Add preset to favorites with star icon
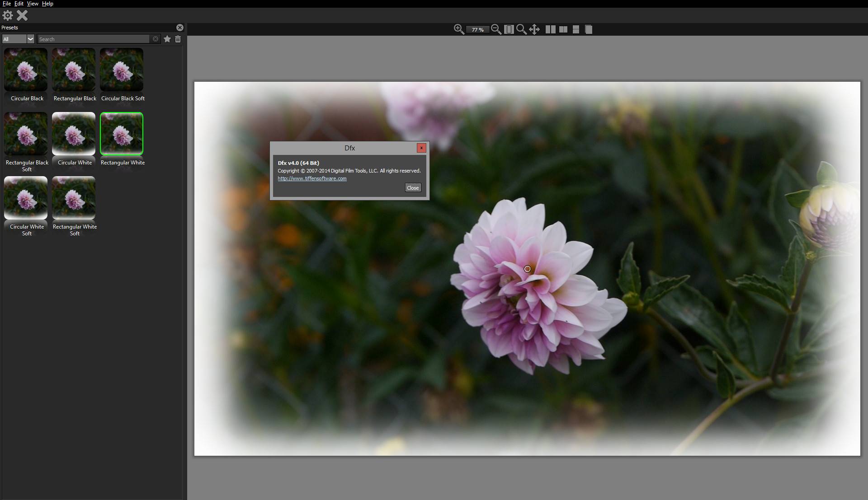 (167, 39)
